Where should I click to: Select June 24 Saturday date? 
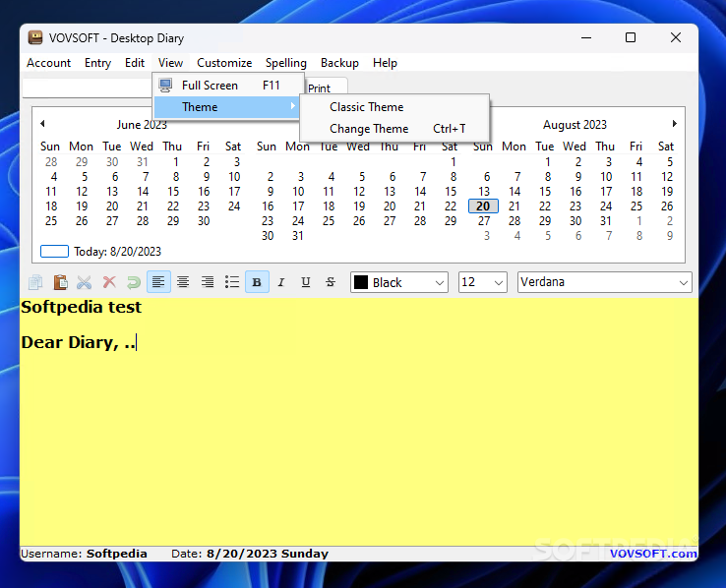click(x=234, y=206)
